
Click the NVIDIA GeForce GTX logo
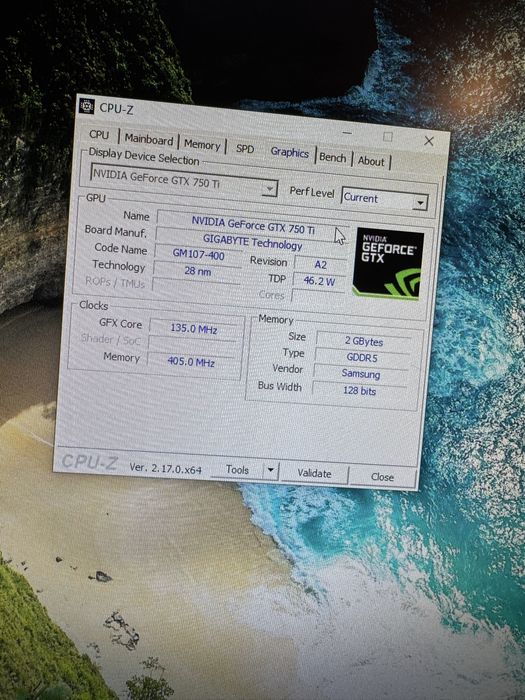click(x=388, y=263)
